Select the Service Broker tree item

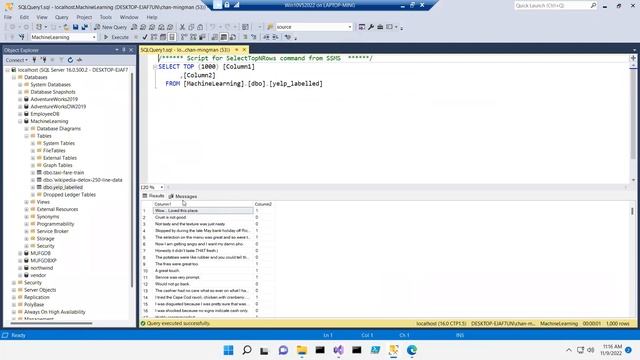tap(52, 231)
